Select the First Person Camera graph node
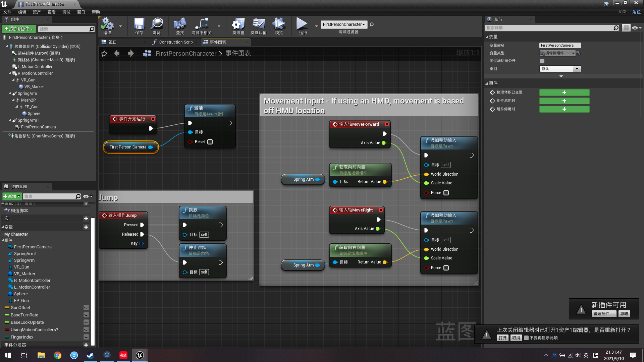This screenshot has height=362, width=644. pyautogui.click(x=130, y=147)
